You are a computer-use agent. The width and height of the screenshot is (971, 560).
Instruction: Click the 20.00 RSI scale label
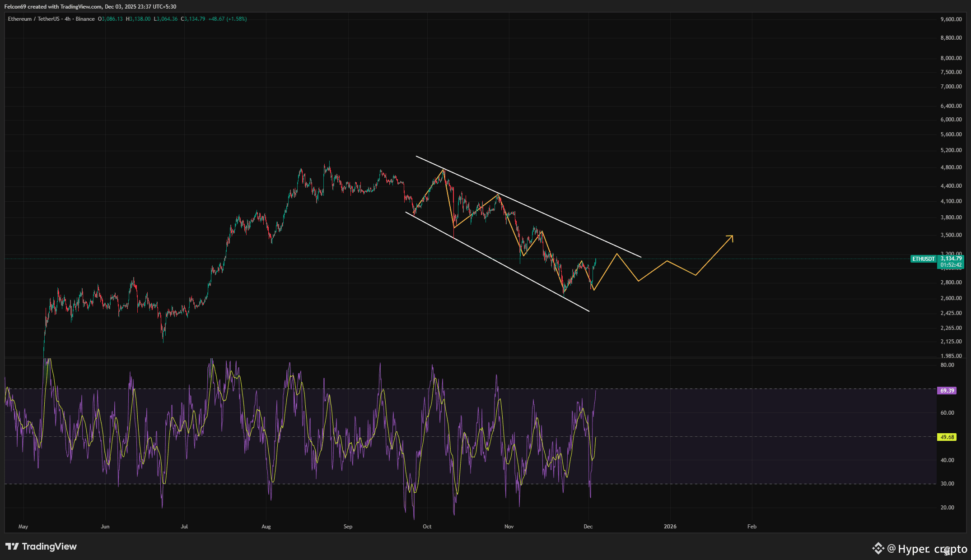[947, 508]
